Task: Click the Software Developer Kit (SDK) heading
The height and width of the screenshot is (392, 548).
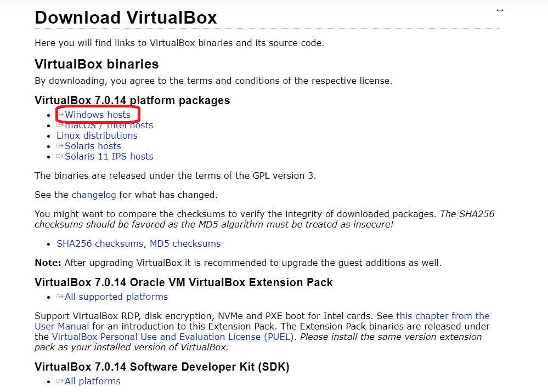Action: 162,367
